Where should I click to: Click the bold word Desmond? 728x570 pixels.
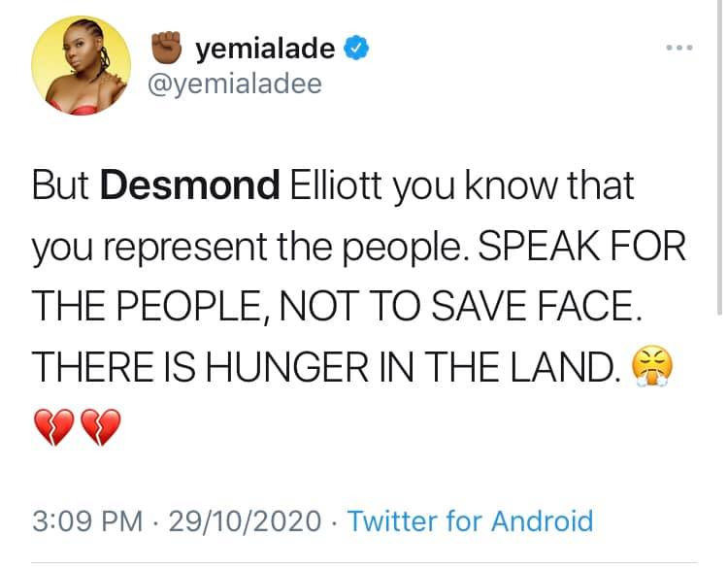(197, 186)
